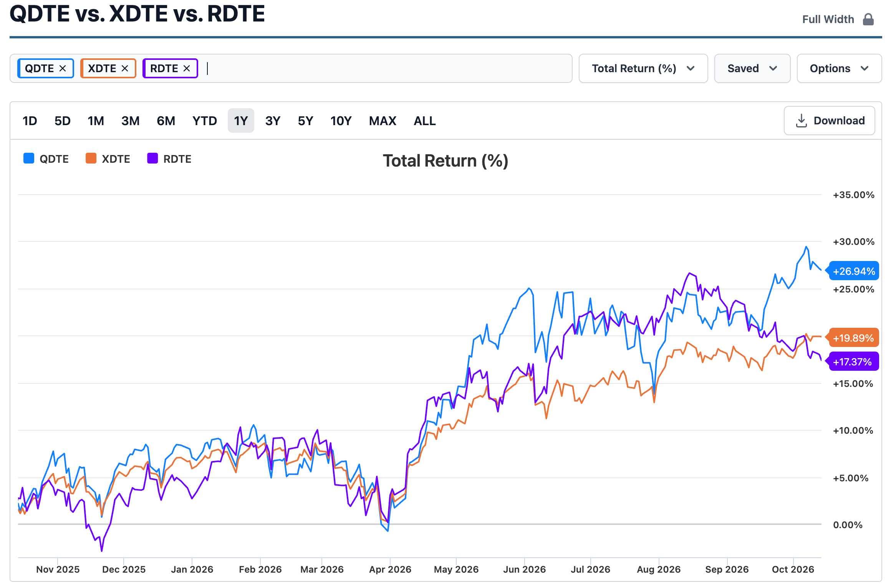Click the QDTE vs. XDTE vs. RDTE heading

[137, 14]
